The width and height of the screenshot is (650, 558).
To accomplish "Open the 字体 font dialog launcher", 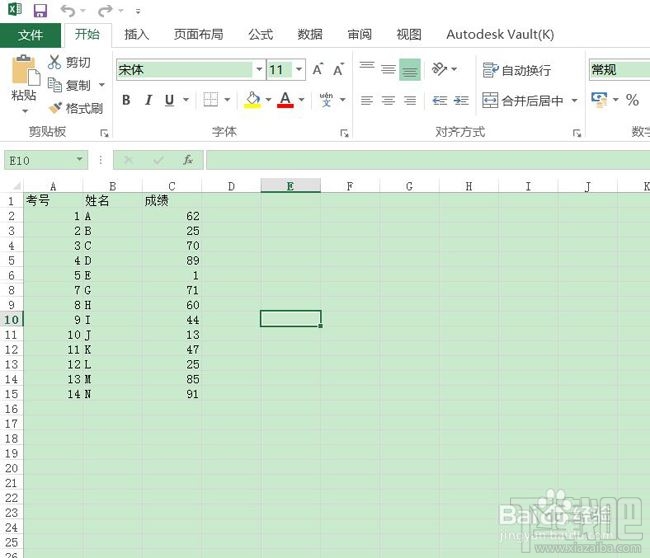I will pos(344,133).
